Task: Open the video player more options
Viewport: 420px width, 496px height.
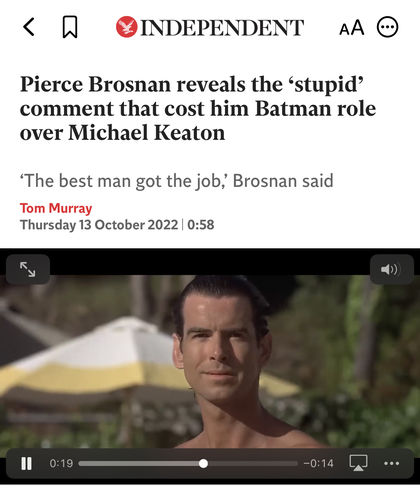Action: pos(392,463)
